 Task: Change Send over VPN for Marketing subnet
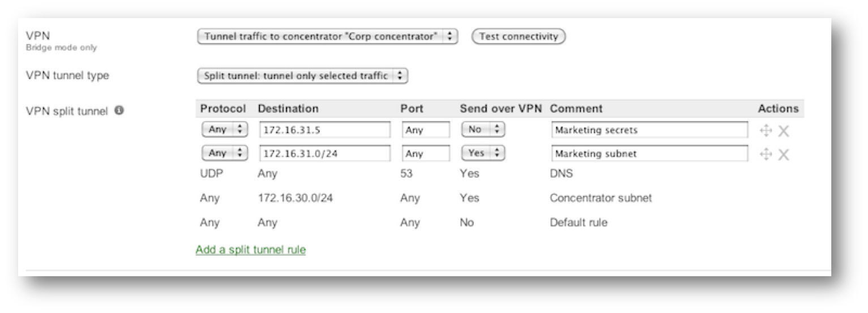483,153
